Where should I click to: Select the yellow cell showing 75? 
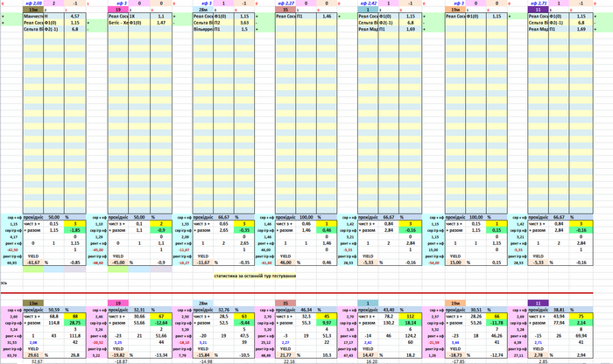581,317
